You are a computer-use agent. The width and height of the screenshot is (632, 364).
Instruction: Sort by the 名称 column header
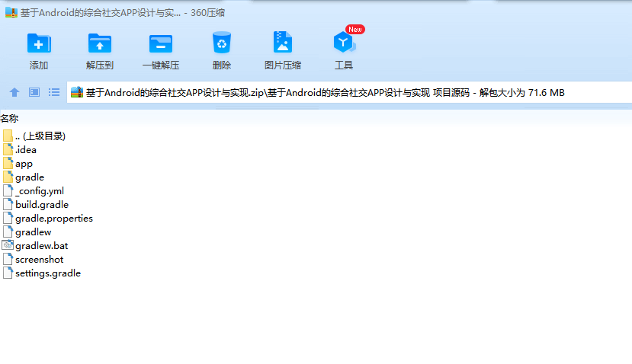(9, 118)
